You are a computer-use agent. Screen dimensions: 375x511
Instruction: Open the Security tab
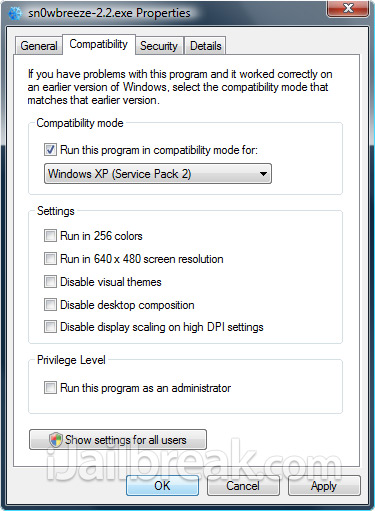[159, 46]
